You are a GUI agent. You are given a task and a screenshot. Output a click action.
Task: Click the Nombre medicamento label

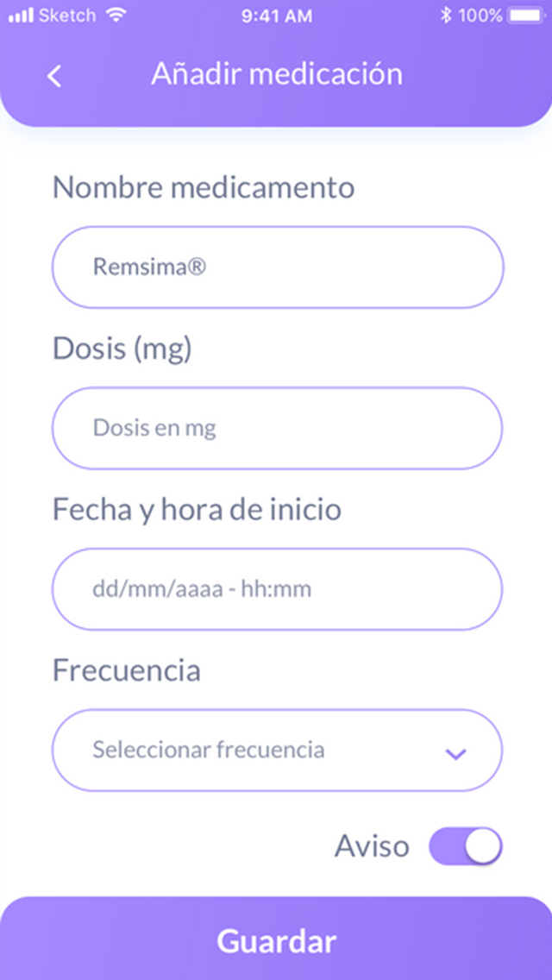(204, 187)
